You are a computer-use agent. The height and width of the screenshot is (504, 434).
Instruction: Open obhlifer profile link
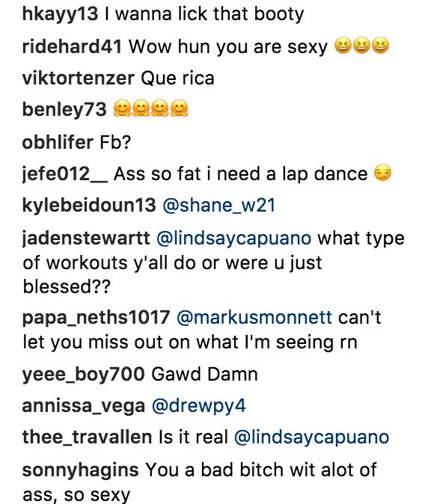[x=58, y=142]
